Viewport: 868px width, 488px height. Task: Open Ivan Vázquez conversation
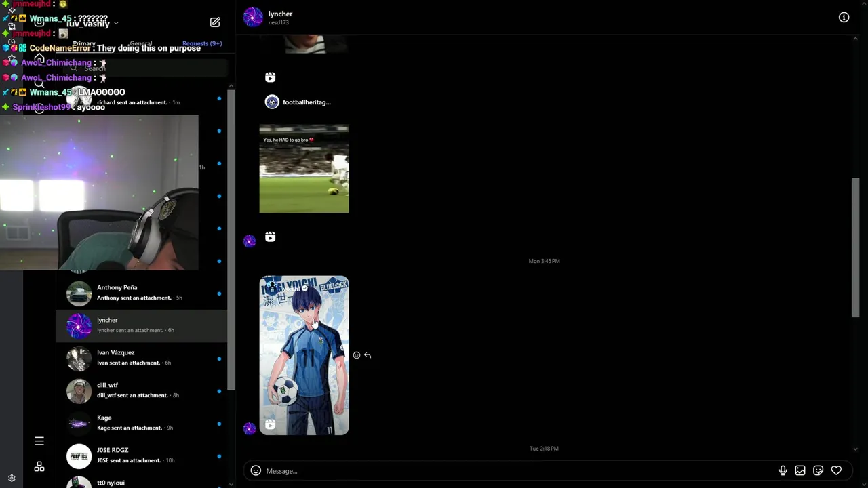click(142, 358)
